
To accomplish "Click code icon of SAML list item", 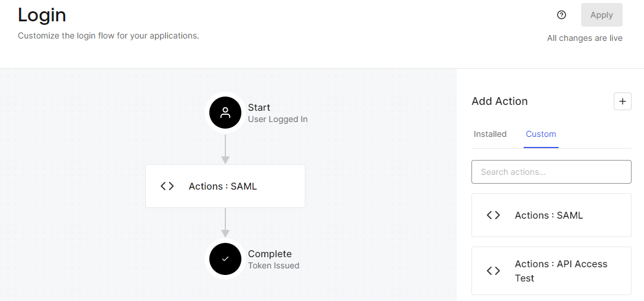I will click(x=493, y=215).
